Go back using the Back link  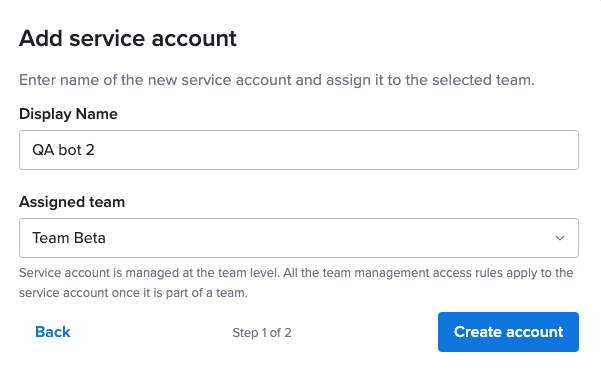[x=53, y=332]
